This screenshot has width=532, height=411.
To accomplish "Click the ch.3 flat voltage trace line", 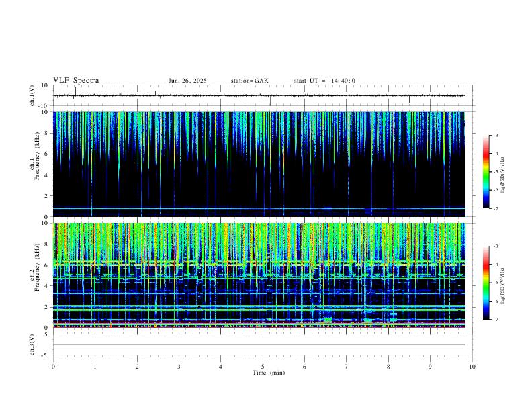I will click(259, 345).
